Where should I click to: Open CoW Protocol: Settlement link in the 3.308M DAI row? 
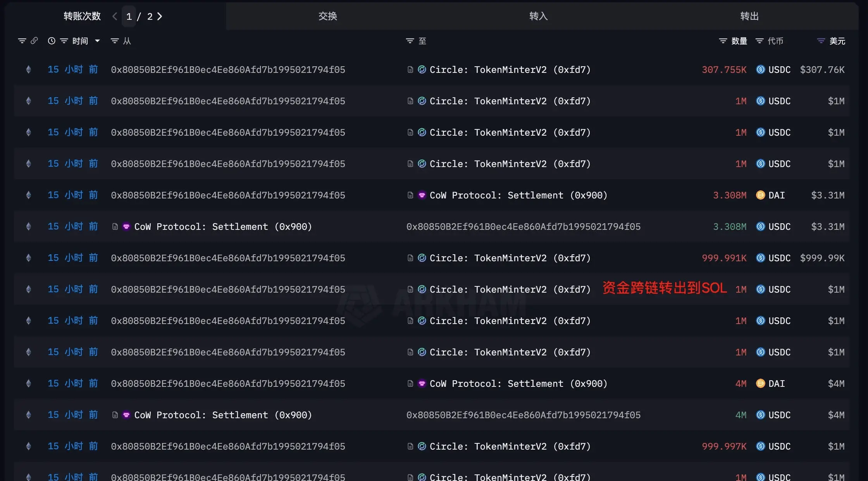tap(518, 195)
